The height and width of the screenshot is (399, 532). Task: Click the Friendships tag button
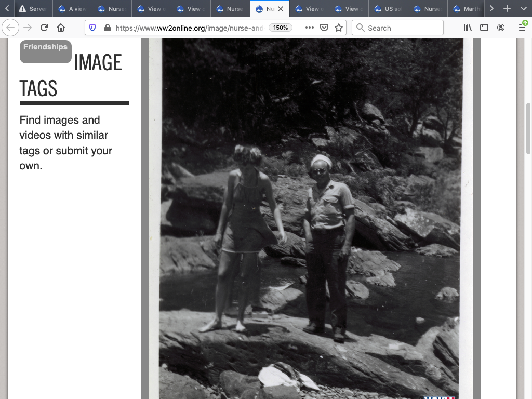click(45, 51)
